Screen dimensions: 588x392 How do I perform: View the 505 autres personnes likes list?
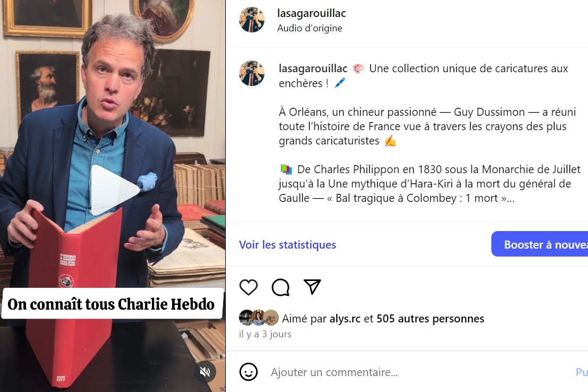tap(430, 319)
